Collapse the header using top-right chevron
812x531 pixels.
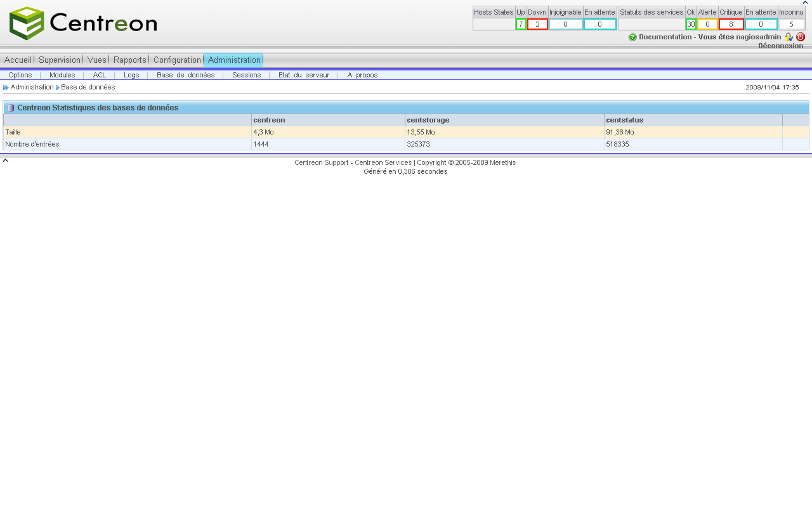805,3
